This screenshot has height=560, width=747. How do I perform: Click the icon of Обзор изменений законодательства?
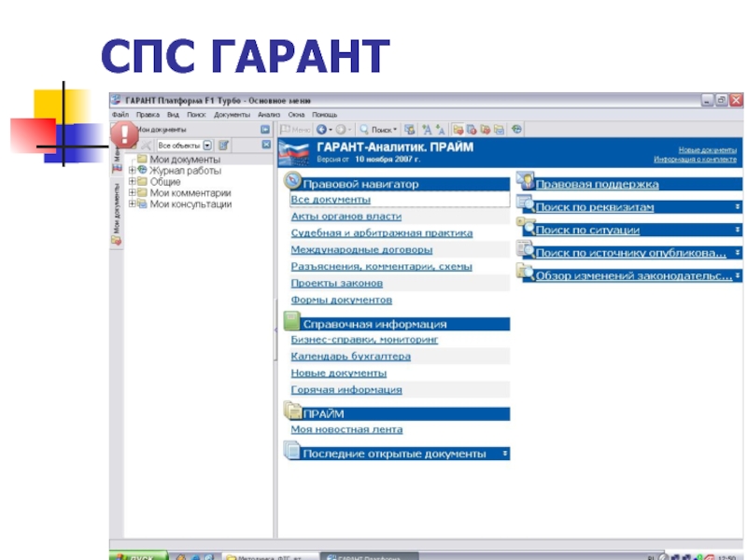click(x=526, y=273)
